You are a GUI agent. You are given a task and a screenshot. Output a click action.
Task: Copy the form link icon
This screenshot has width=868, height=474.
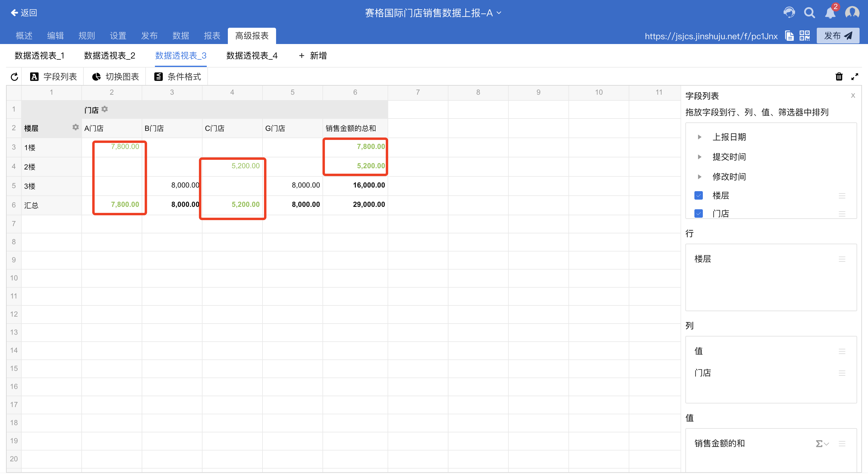pos(789,36)
